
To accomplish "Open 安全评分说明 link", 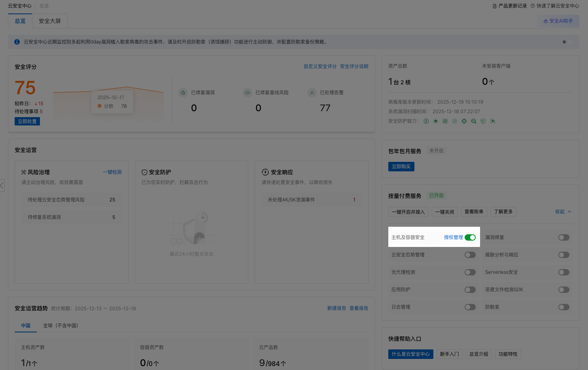I will (x=354, y=66).
